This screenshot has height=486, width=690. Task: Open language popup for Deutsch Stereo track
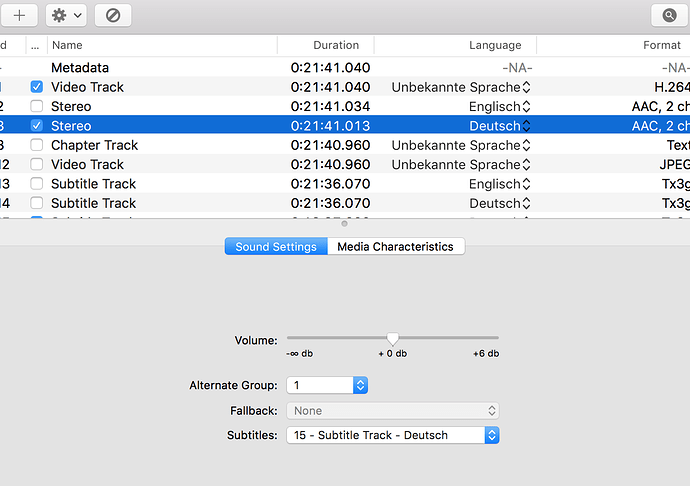coord(526,126)
